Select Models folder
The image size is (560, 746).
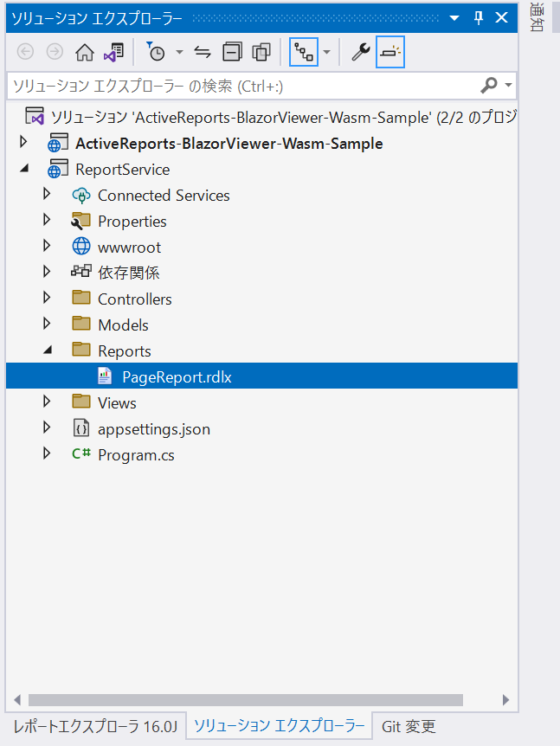click(x=123, y=325)
